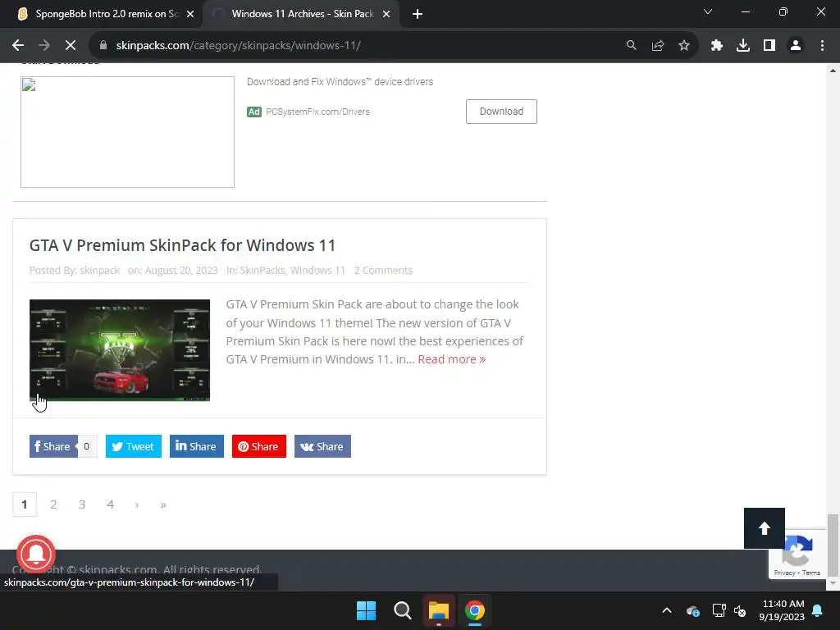Share post on VK

click(322, 446)
